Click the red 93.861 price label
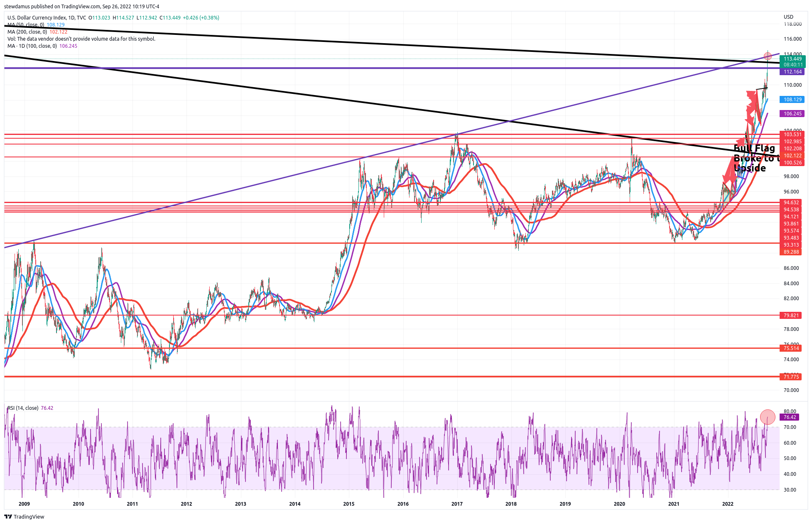 pyautogui.click(x=791, y=224)
